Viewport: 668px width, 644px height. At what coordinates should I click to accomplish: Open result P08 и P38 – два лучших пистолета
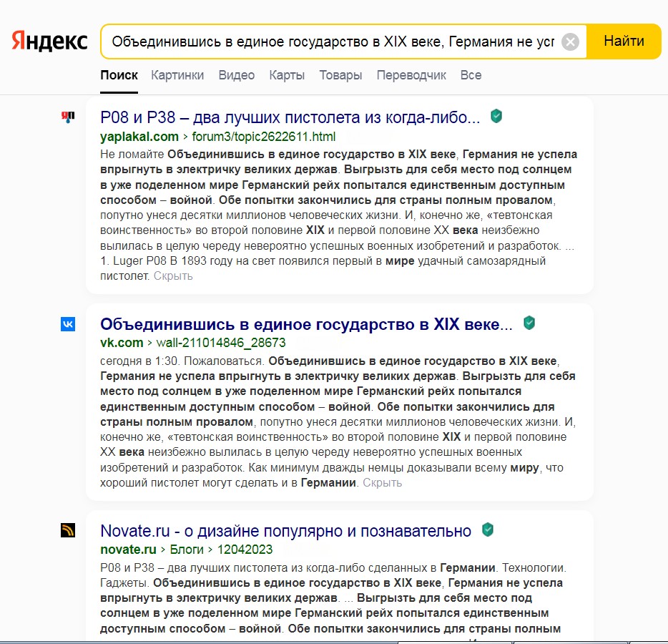point(290,117)
